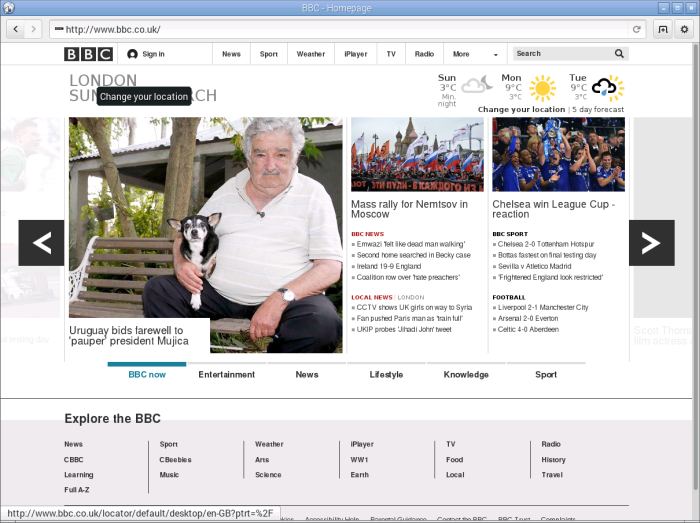Click CBeebies in Explore the BBC
Screen dimensions: 700x523
coord(175,460)
